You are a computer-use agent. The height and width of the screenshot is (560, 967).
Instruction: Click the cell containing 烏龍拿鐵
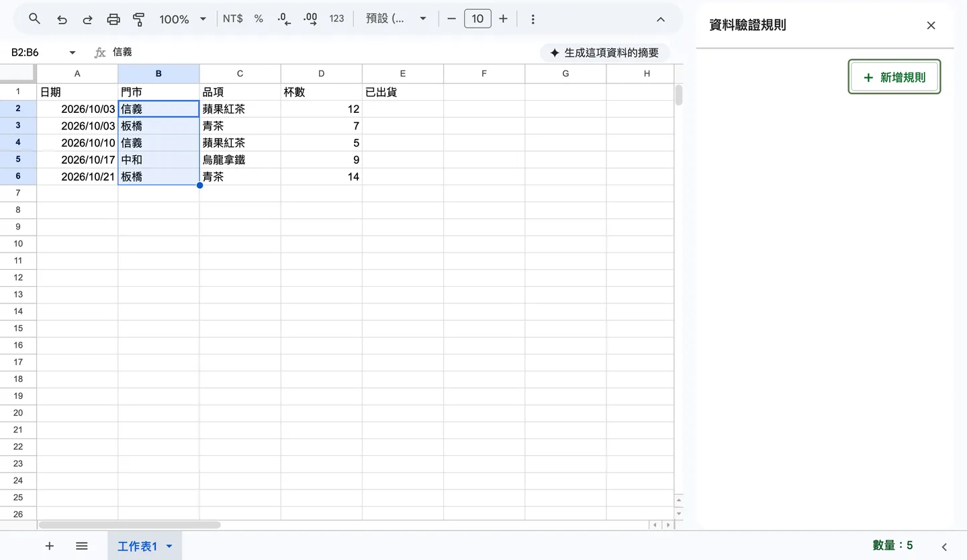tap(240, 160)
